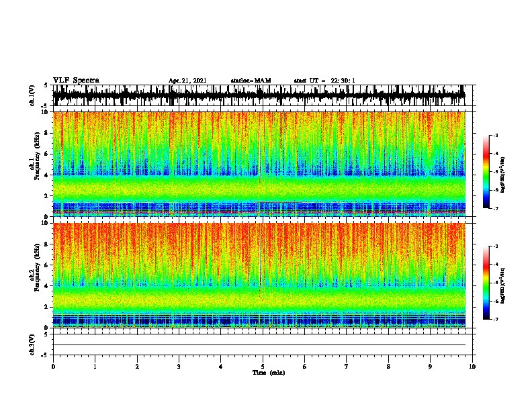Click time axis tick label "3"

click(179, 367)
